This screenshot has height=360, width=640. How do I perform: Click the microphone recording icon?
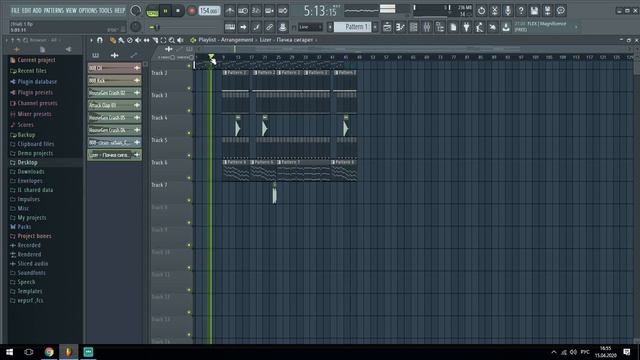click(508, 11)
